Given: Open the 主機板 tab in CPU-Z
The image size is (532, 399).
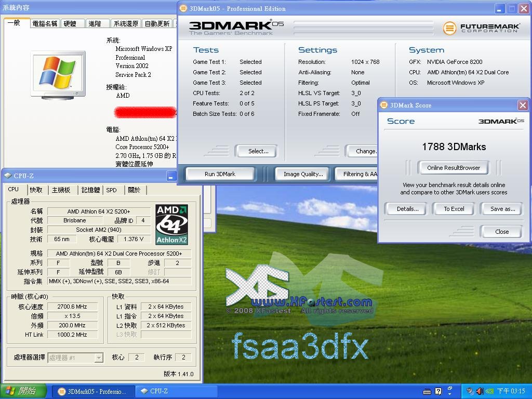Looking at the screenshot, I should point(61,190).
